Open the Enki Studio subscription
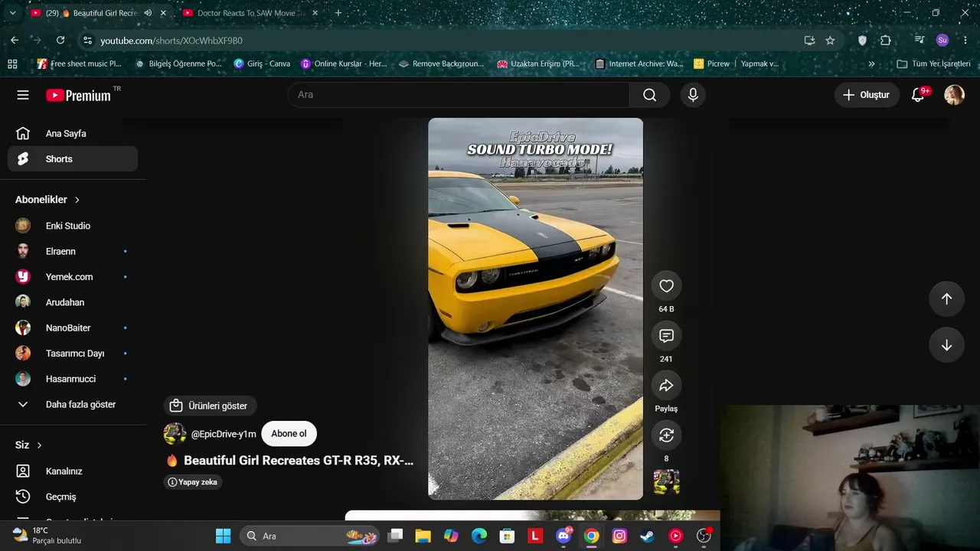 click(73, 226)
